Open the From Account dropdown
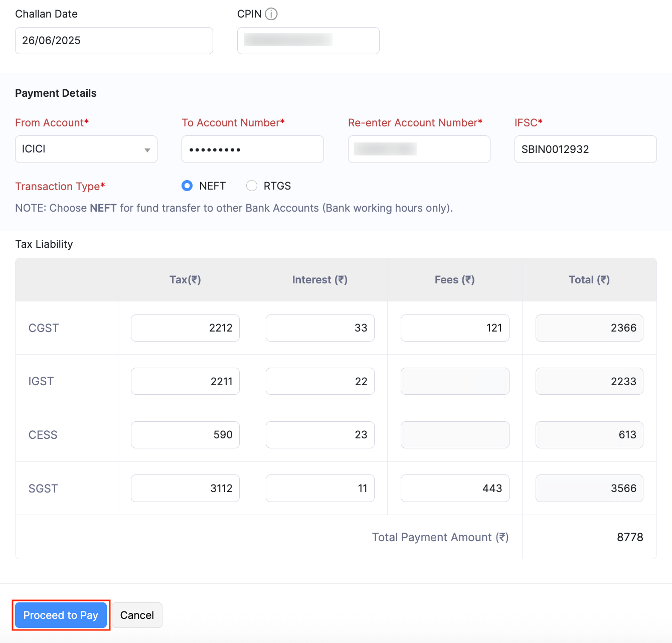 [x=86, y=149]
